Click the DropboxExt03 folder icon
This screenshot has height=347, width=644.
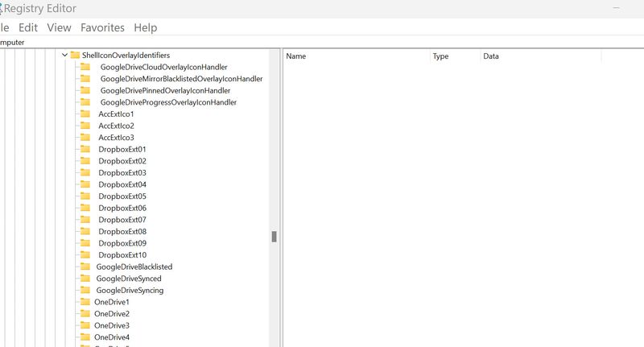(85, 172)
